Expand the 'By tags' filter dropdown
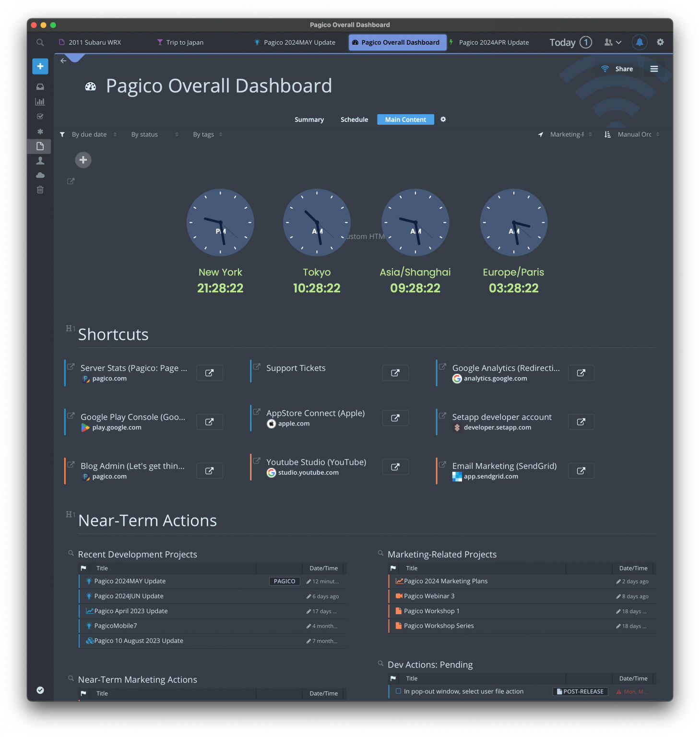Image resolution: width=700 pixels, height=737 pixels. click(203, 134)
